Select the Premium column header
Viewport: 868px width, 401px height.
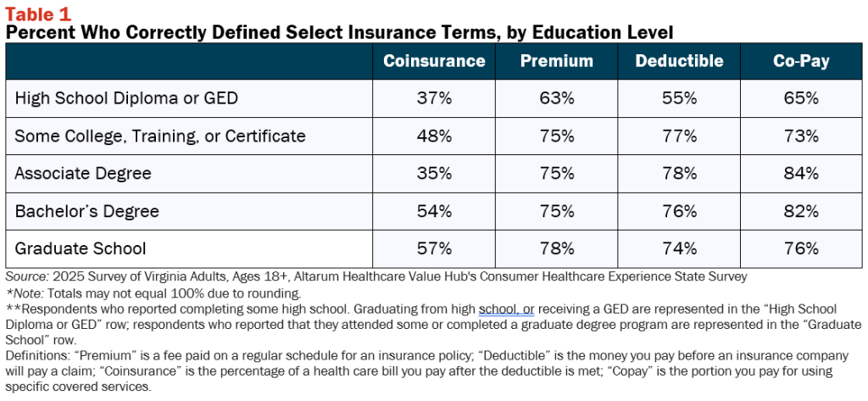556,61
